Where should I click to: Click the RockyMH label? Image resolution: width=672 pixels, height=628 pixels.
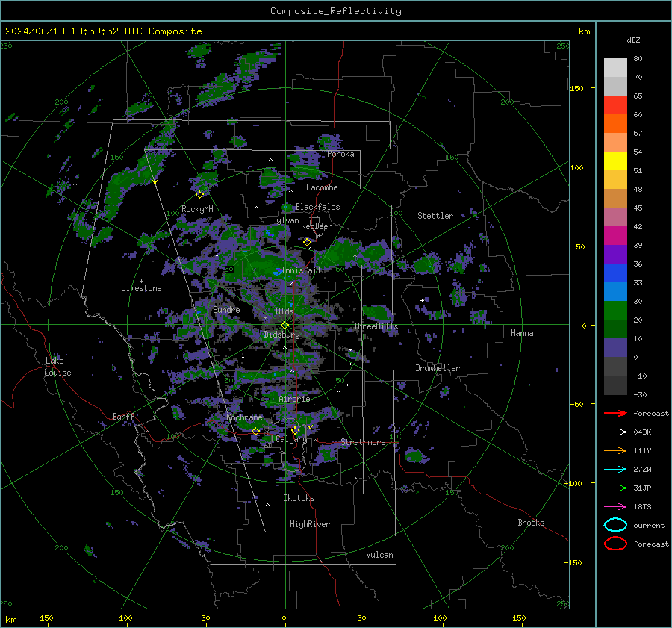(x=197, y=209)
